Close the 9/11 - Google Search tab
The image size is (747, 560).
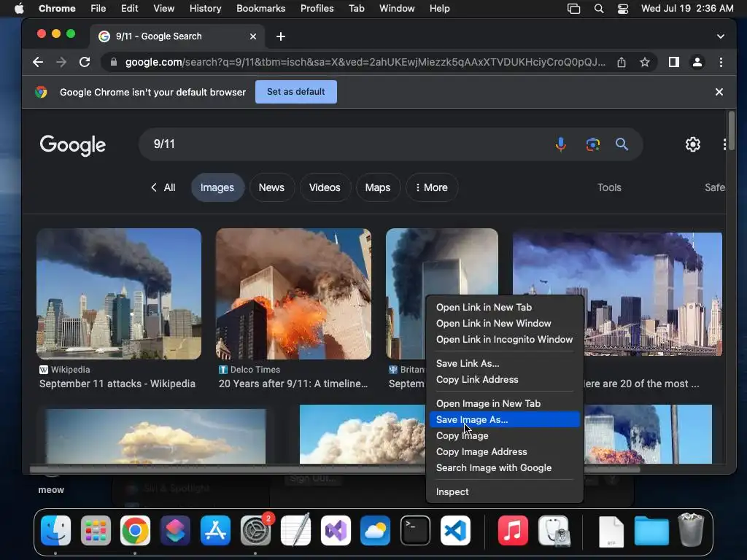[x=253, y=36]
